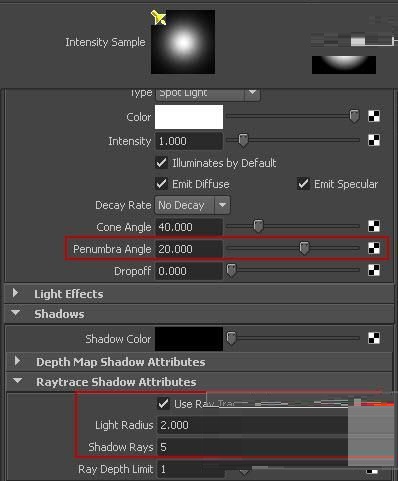
Task: Click the white Color swatch
Action: 189,117
